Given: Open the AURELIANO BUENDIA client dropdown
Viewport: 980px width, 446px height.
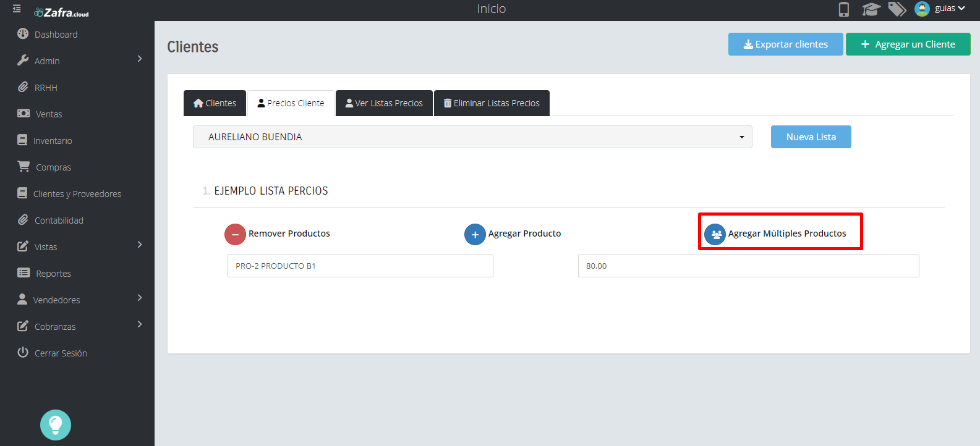Looking at the screenshot, I should click(472, 137).
